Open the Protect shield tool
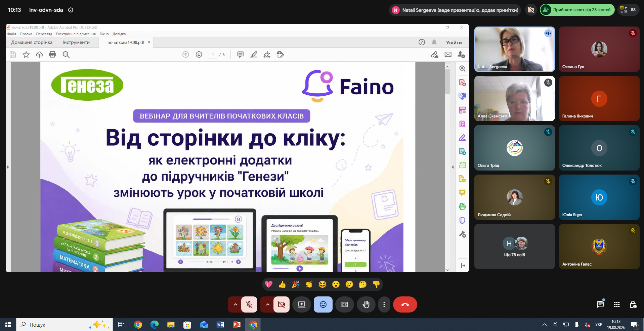 pos(462,220)
